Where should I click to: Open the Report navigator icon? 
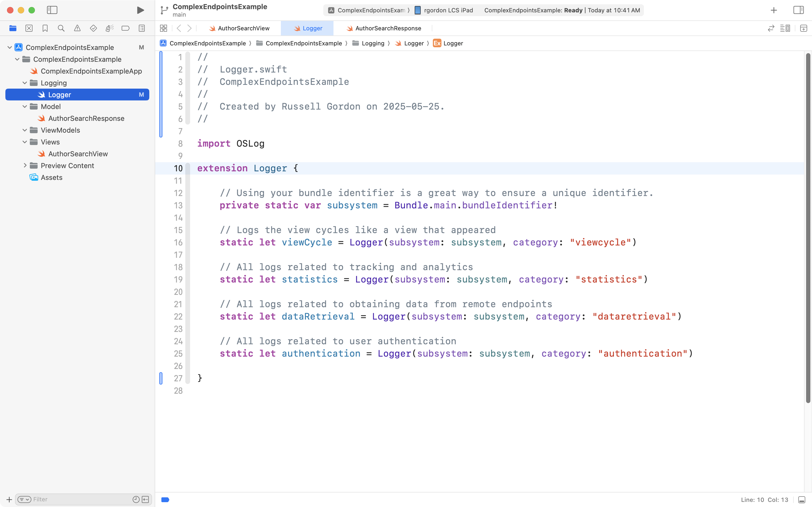coord(142,28)
